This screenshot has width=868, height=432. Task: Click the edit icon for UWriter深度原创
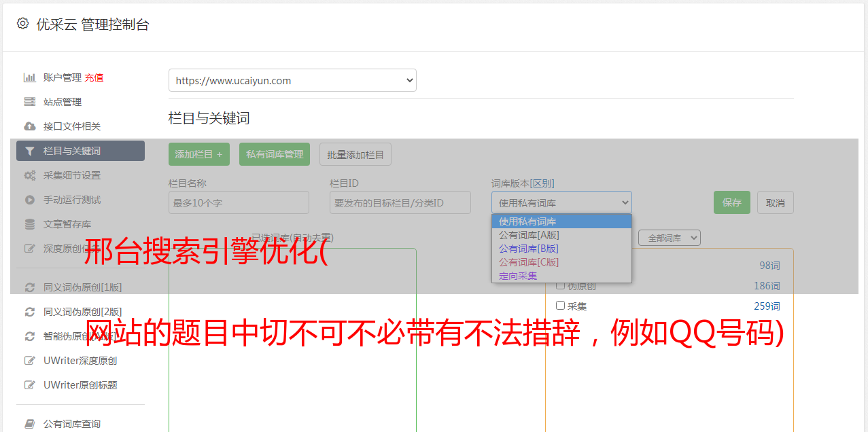[x=29, y=361]
